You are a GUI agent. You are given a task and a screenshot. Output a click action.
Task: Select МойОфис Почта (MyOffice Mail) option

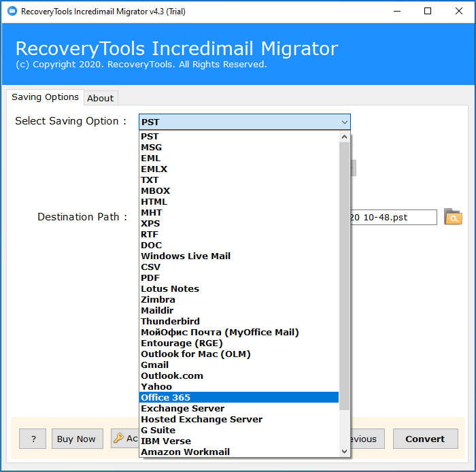239,333
